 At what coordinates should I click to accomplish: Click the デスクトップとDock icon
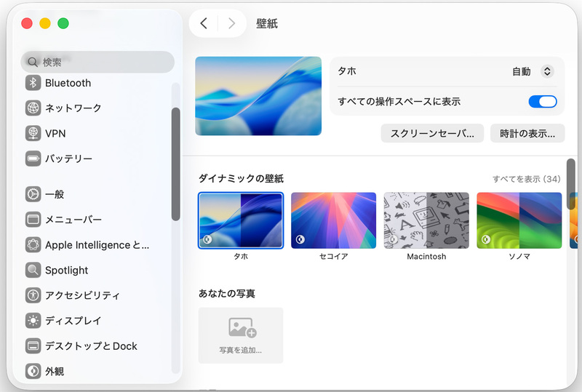click(33, 345)
